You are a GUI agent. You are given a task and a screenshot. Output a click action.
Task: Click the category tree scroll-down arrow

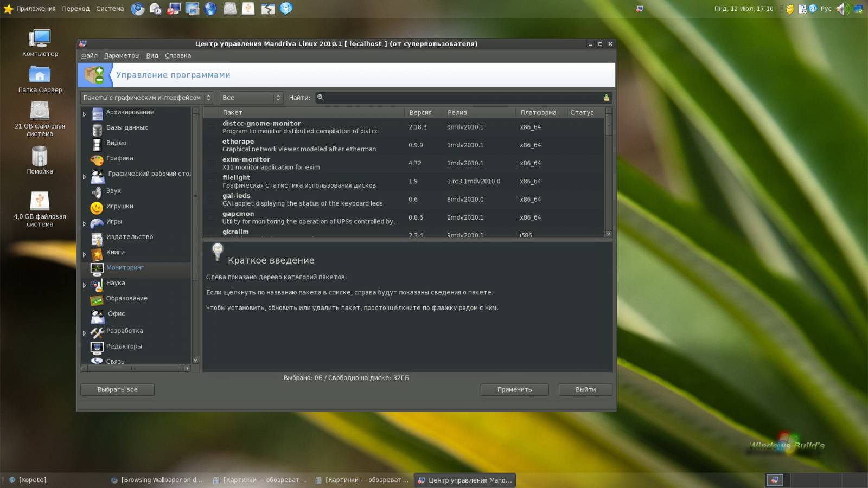[x=195, y=360]
